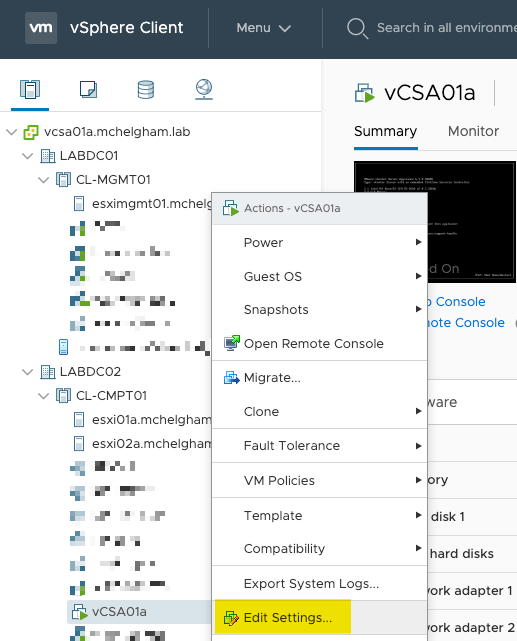Open the Networking inventory view icon
Screen dimensions: 517x641
click(204, 89)
